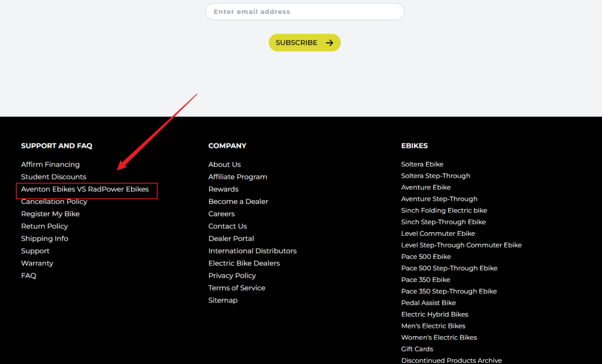This screenshot has height=364, width=602.
Task: View Electric Hybrid Bikes page
Action: point(435,314)
